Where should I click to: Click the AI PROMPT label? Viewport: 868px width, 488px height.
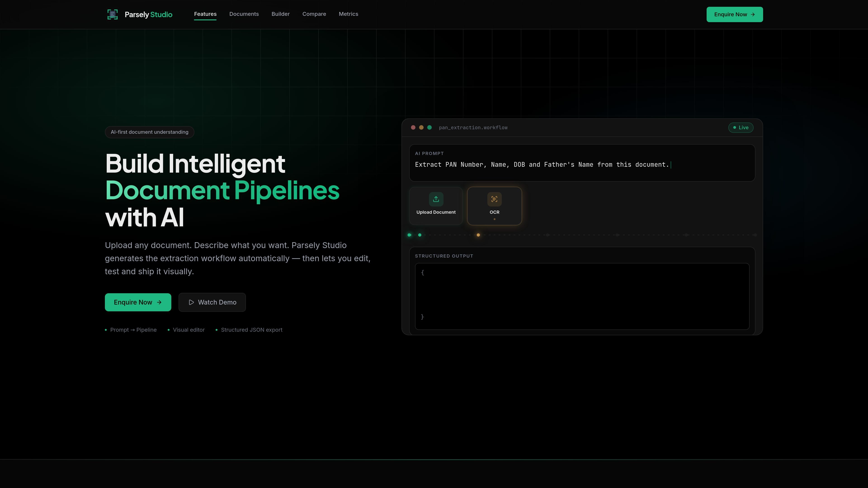[x=429, y=154]
